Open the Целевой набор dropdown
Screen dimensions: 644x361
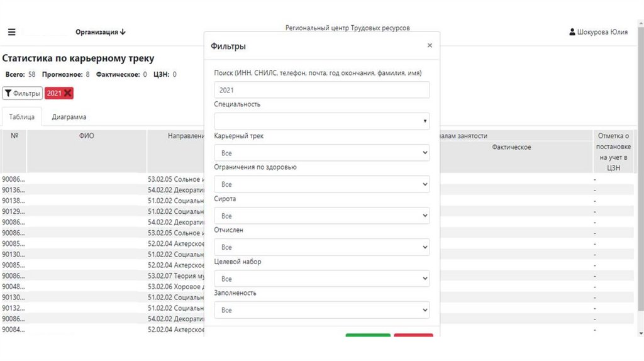point(321,279)
